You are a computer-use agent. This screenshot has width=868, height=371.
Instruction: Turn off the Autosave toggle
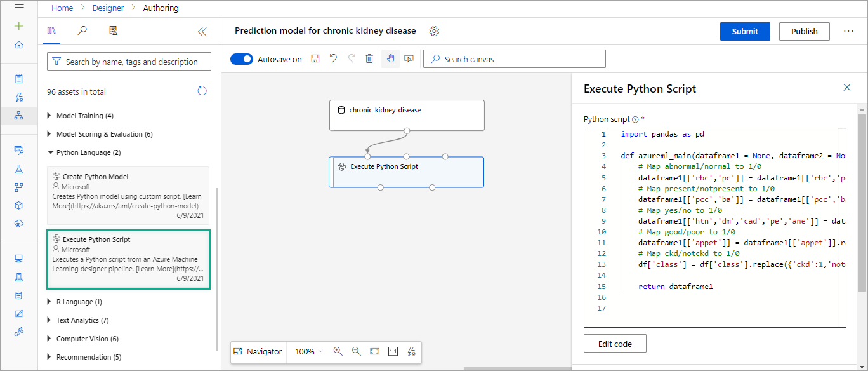(x=242, y=58)
